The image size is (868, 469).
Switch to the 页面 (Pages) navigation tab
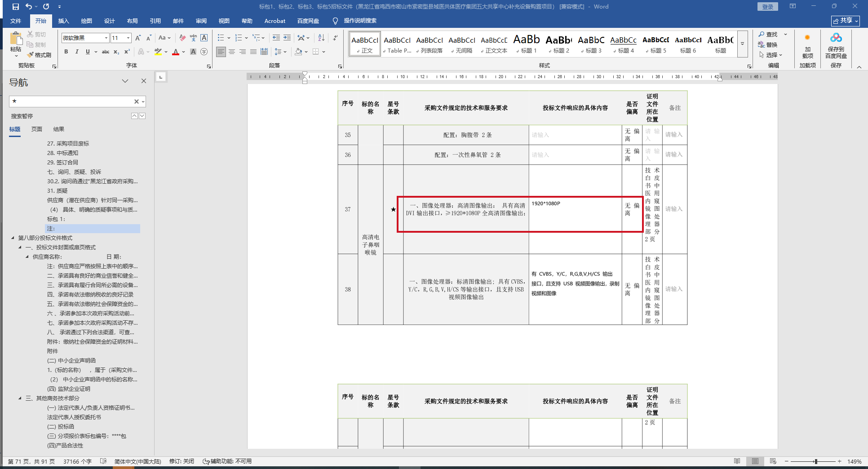click(x=37, y=129)
